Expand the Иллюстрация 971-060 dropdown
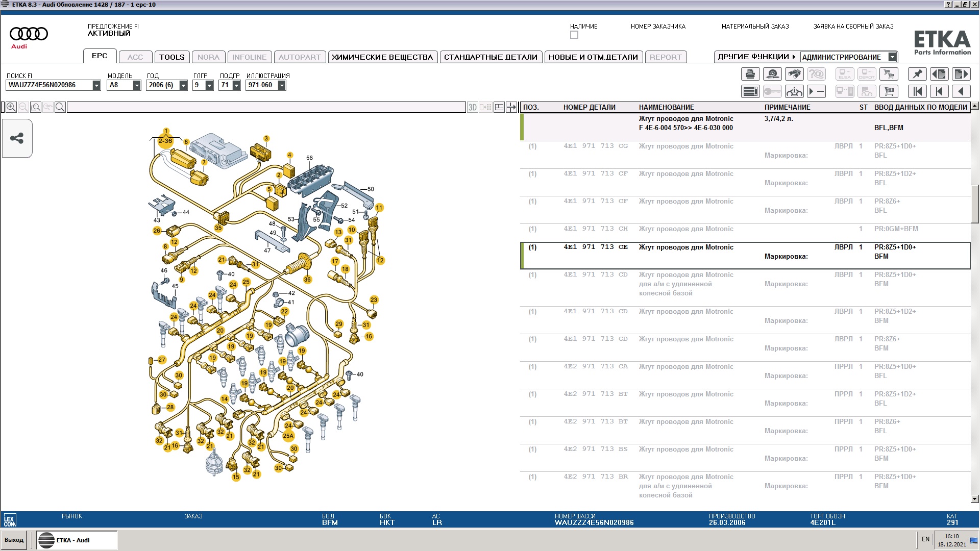980x551 pixels. (282, 86)
